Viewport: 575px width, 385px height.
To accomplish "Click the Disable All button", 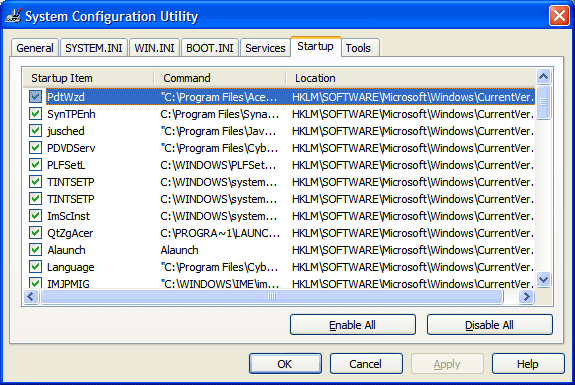I will click(x=490, y=324).
